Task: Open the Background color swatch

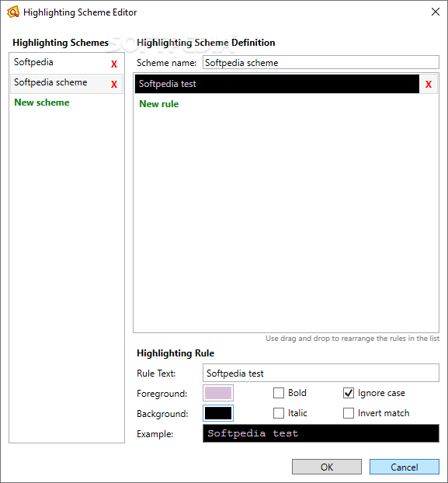Action: coord(218,413)
